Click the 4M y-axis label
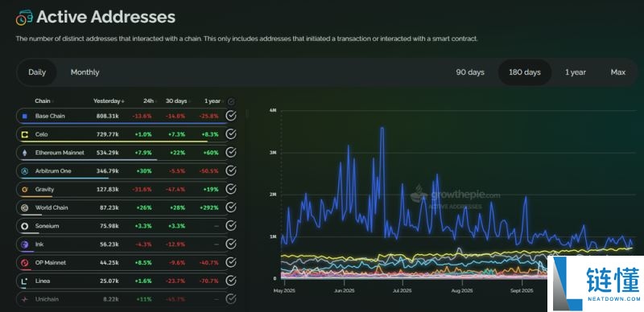This screenshot has width=644, height=312. [273, 110]
